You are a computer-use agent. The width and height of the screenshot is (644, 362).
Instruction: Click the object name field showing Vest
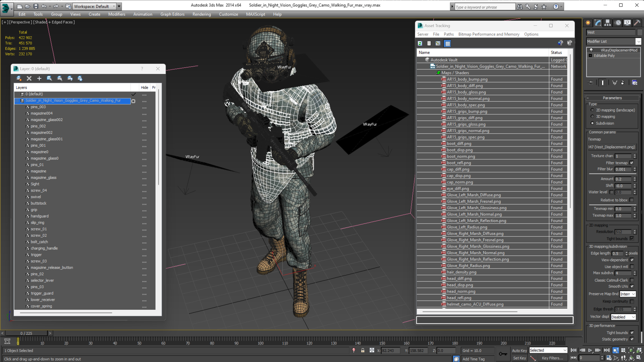pos(611,32)
